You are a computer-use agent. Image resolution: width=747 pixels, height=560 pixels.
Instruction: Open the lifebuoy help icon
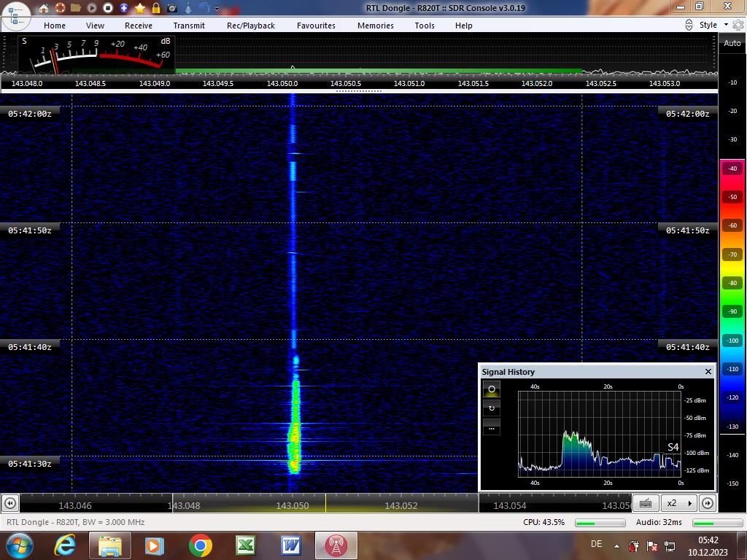pyautogui.click(x=60, y=8)
